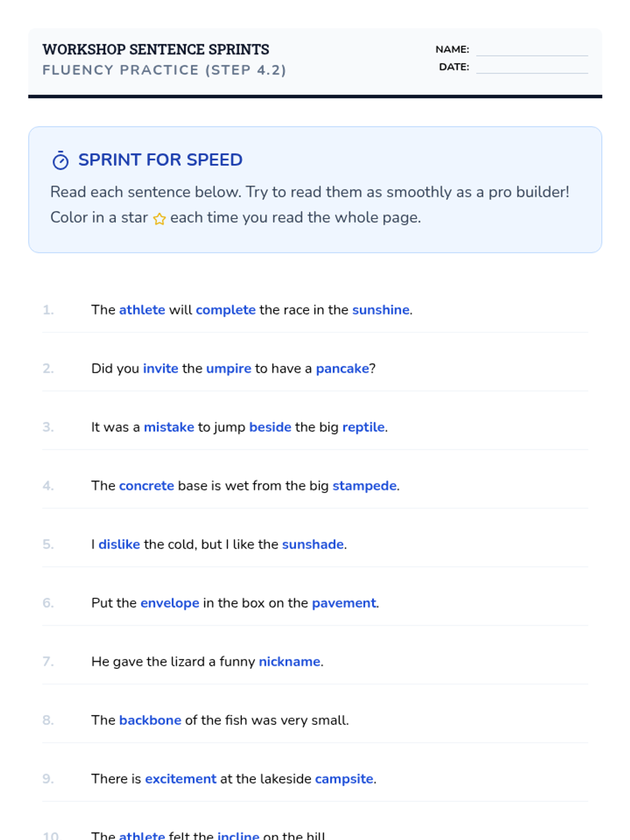Click the Sprint for Speed heading

(x=160, y=160)
